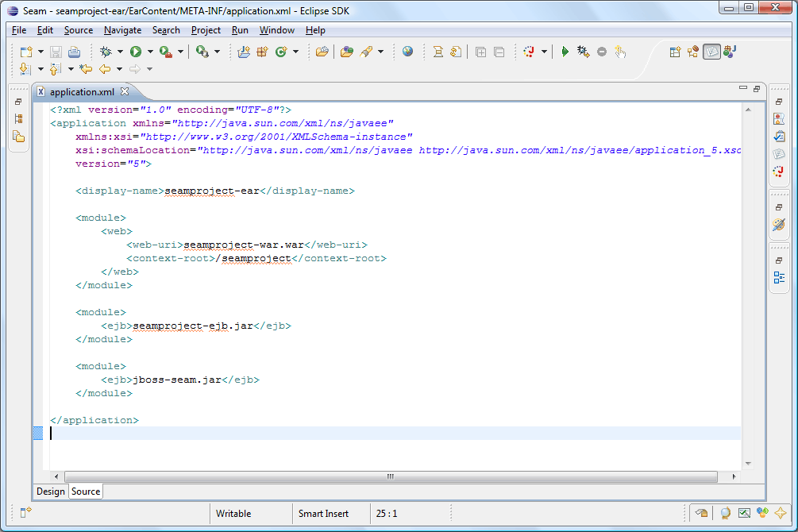Open the Search dropdown arrow
Screen dimensions: 798x532
pyautogui.click(x=380, y=52)
